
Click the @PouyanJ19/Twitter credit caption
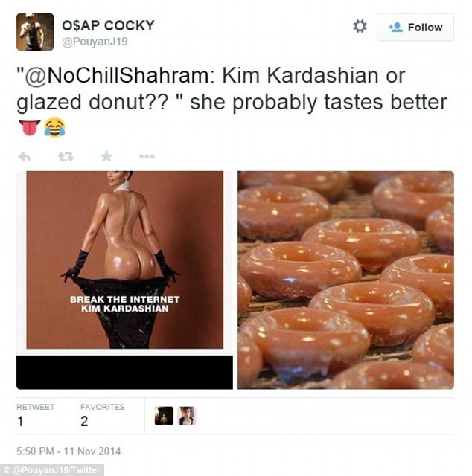coord(52,470)
